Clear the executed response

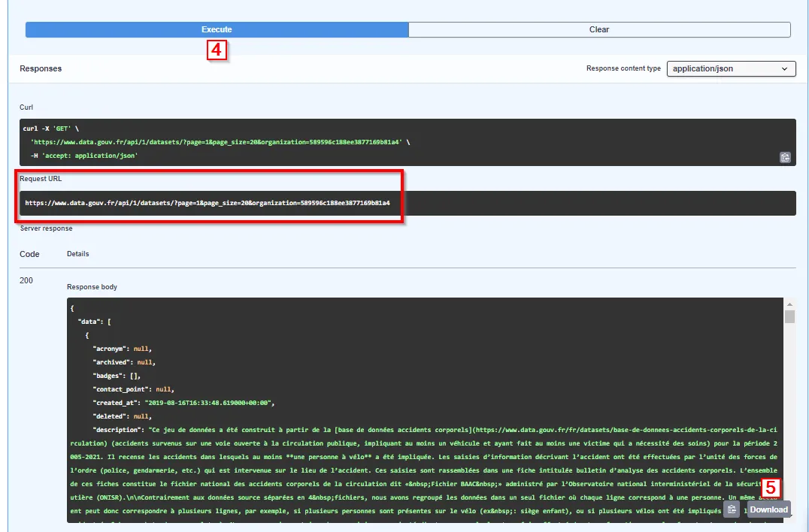[599, 29]
